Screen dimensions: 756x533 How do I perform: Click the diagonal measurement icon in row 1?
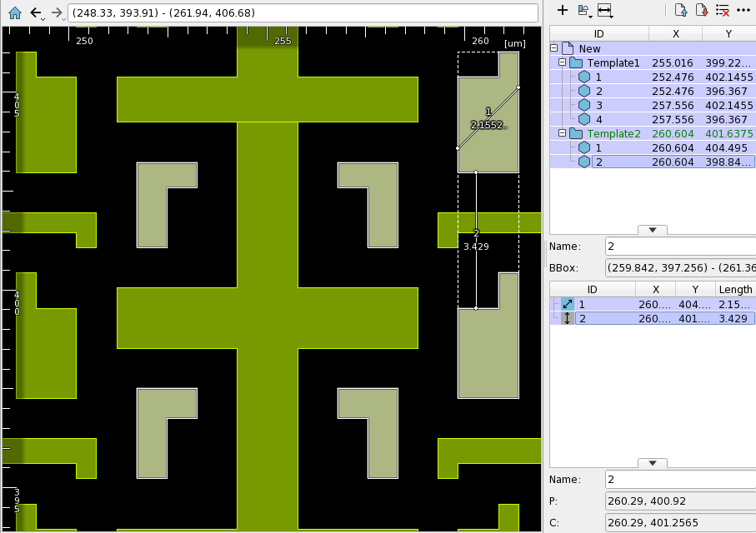click(568, 304)
